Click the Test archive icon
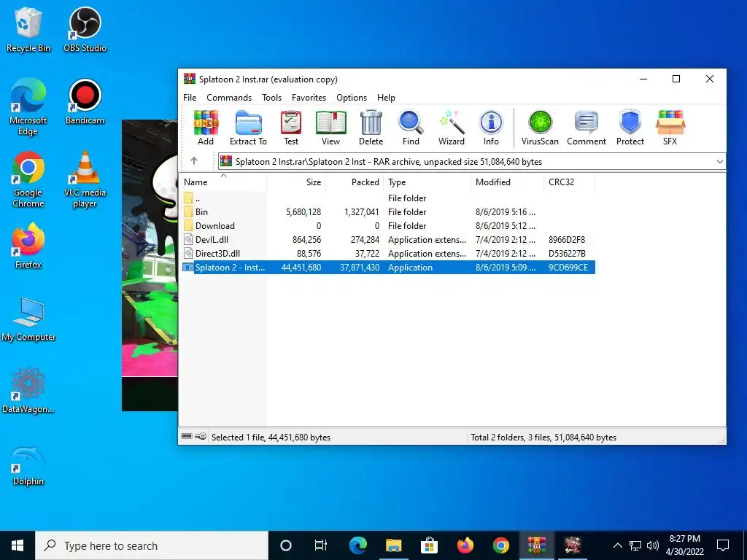 point(291,128)
